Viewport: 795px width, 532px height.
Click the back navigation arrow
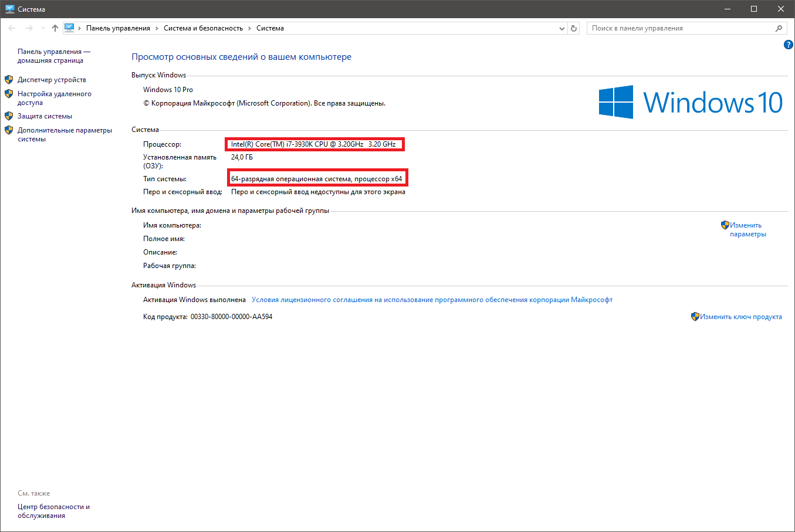(12, 28)
